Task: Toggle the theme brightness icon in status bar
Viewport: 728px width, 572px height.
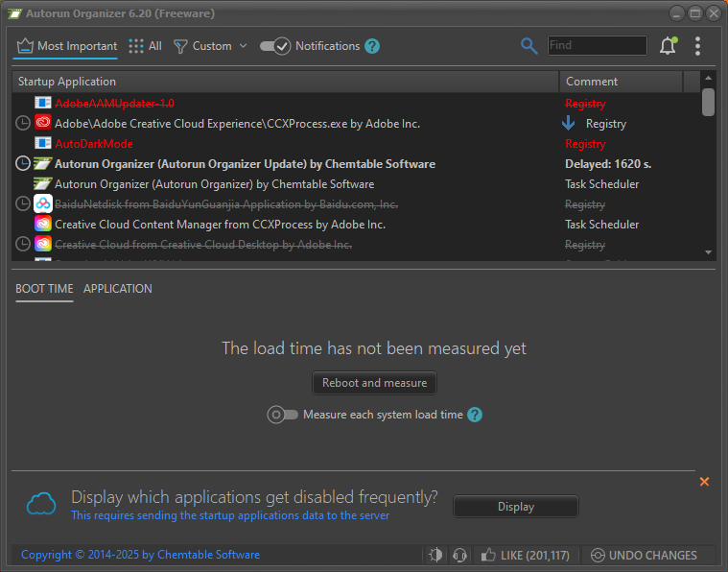Action: (x=435, y=555)
